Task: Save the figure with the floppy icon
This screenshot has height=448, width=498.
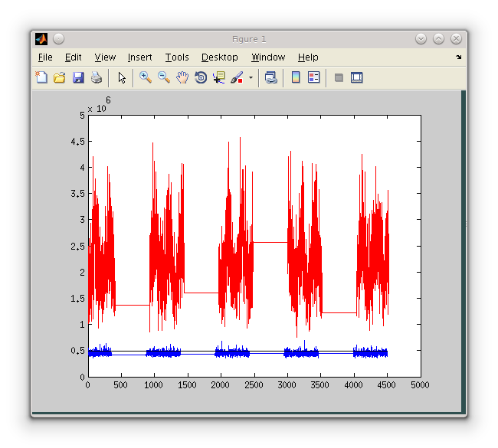Action: point(78,77)
